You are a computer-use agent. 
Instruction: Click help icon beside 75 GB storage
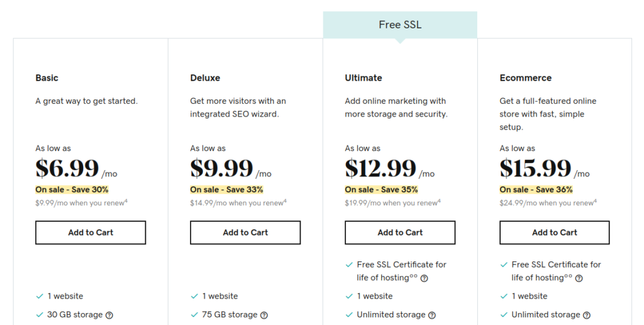point(264,315)
